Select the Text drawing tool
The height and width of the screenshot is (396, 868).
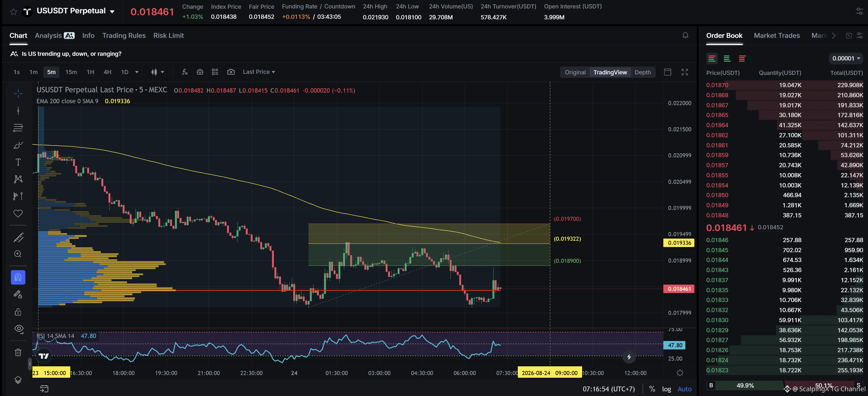pos(18,162)
